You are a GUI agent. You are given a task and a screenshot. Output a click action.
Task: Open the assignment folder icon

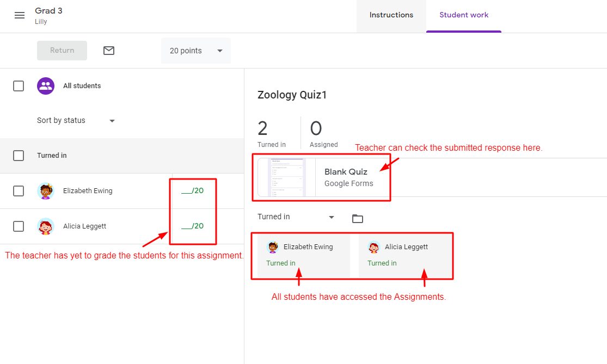click(x=358, y=218)
